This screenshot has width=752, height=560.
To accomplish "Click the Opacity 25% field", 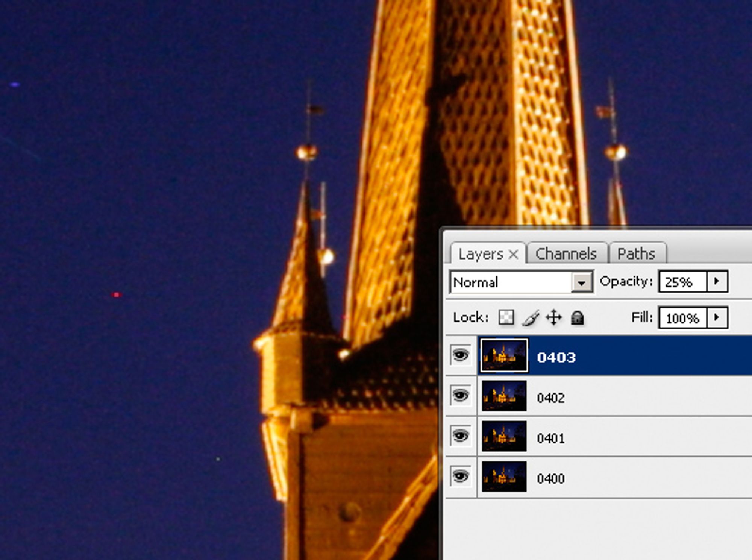I will coord(683,281).
